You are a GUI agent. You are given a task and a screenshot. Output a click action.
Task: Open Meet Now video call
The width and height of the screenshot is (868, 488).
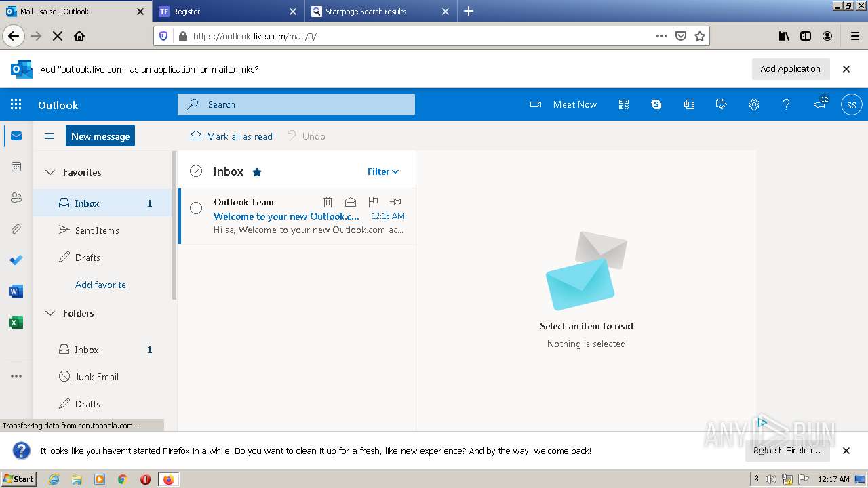click(564, 104)
